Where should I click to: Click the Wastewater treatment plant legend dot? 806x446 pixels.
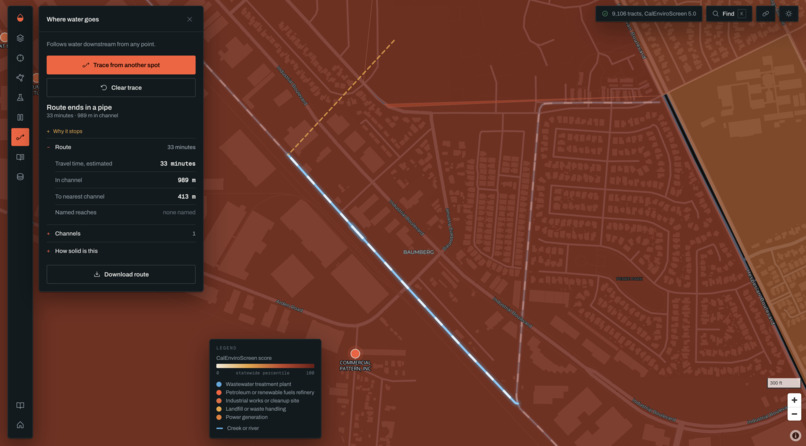point(219,384)
